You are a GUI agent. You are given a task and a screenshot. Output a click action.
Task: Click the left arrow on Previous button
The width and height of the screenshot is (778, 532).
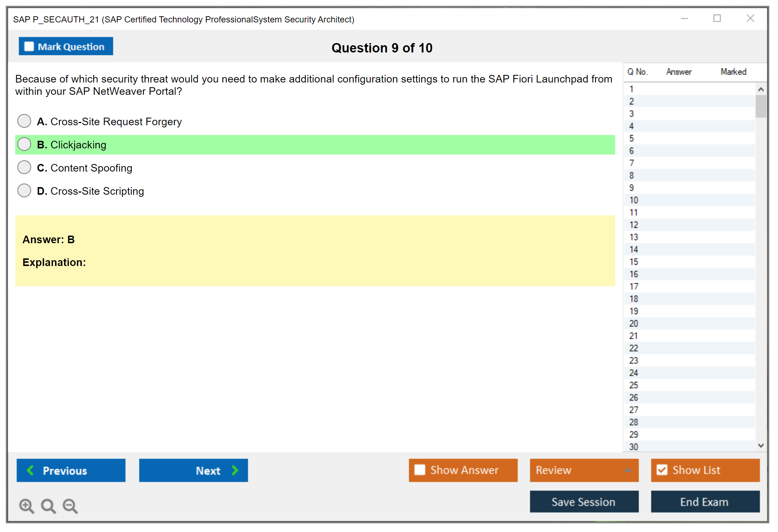coord(30,470)
